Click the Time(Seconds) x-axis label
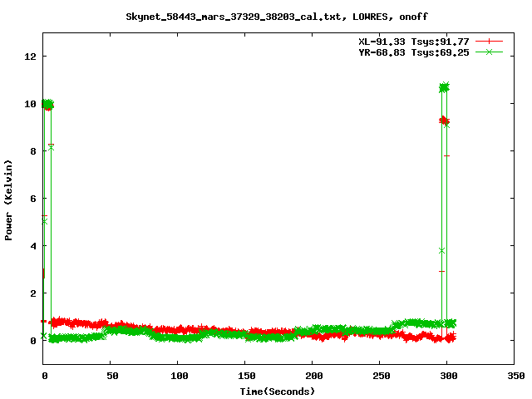 pyautogui.click(x=278, y=392)
